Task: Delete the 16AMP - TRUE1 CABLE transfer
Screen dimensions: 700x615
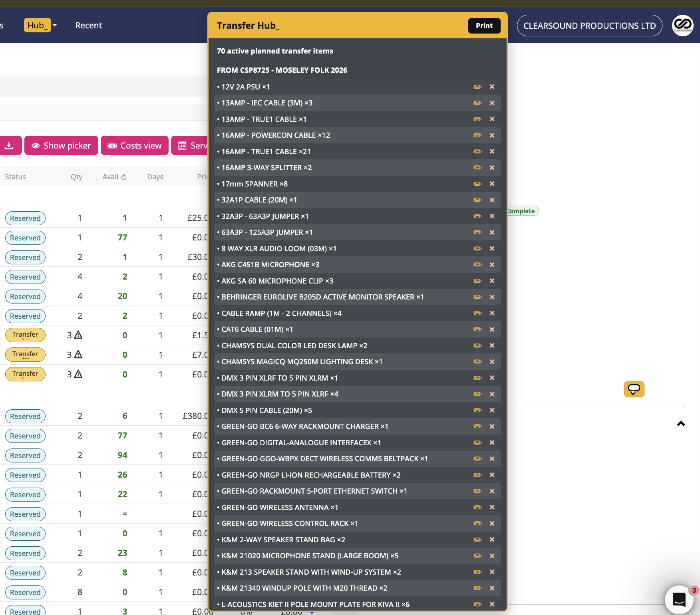Action: [492, 151]
